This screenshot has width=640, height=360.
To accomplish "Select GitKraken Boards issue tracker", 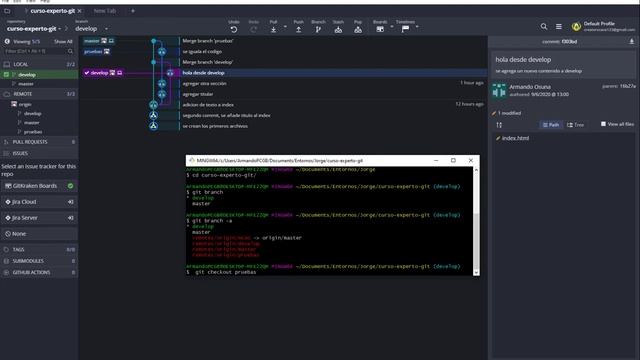I will (39, 186).
